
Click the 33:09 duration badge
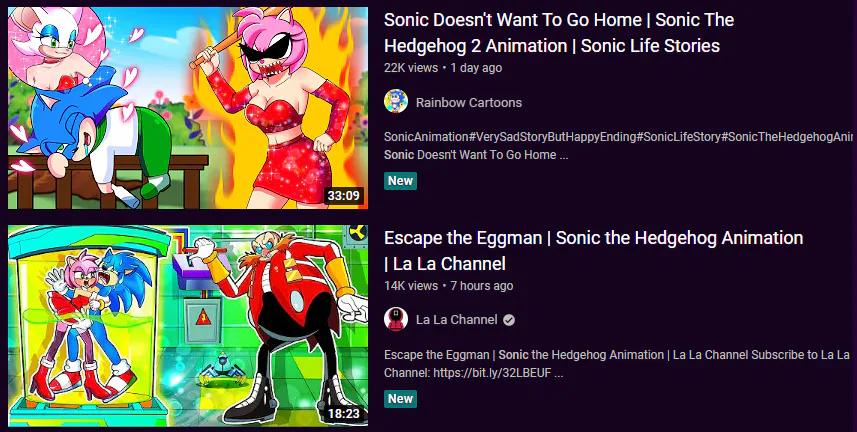(x=344, y=196)
